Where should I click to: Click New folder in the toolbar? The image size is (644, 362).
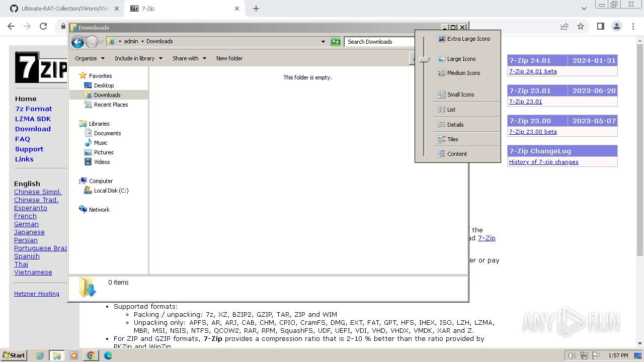pyautogui.click(x=229, y=58)
